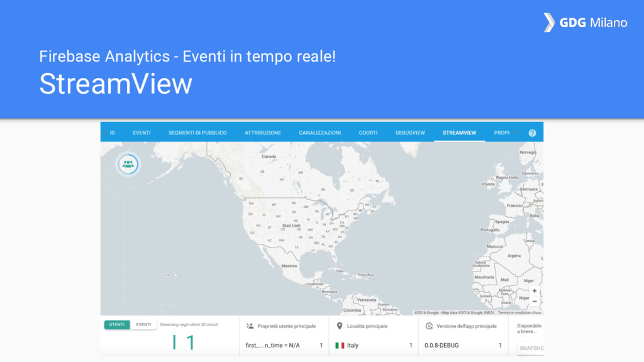Click the streaming user count number 1
644x362 pixels.
tap(190, 343)
